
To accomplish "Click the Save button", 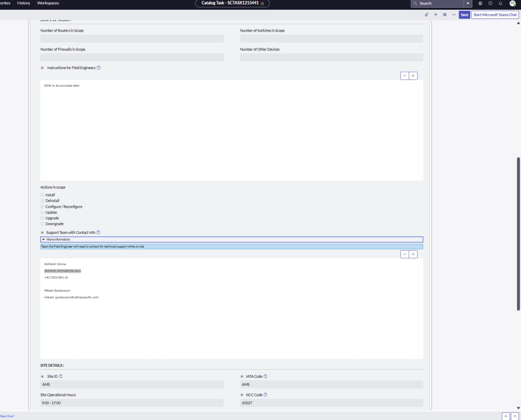I will click(464, 15).
